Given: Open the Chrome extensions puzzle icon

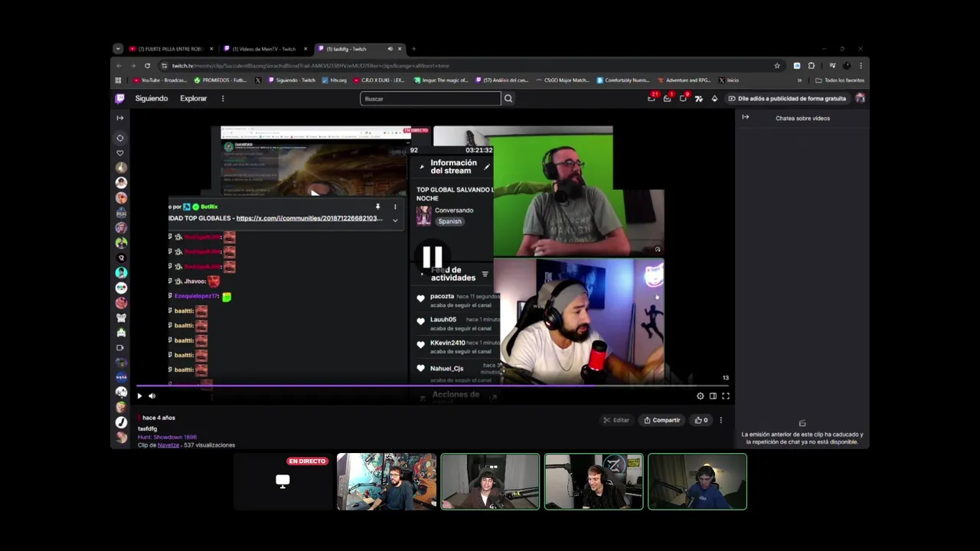Looking at the screenshot, I should click(x=812, y=66).
